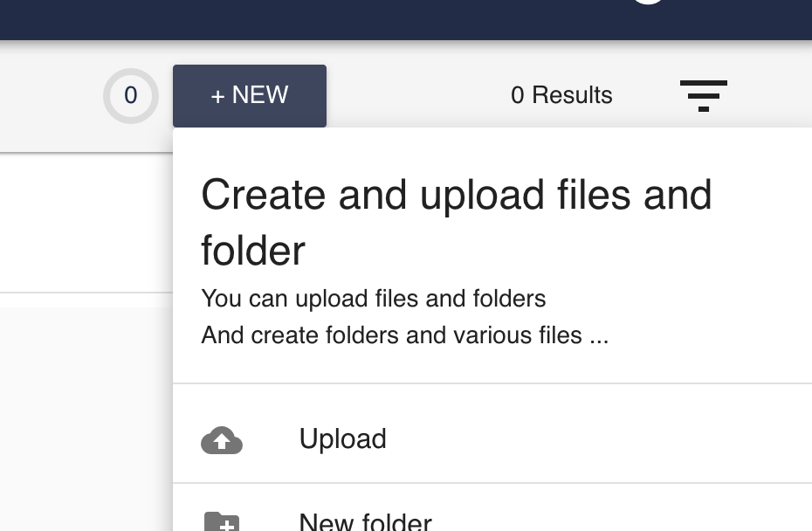The height and width of the screenshot is (531, 812).
Task: Click 'And create folders and various files ...' text
Action: [405, 335]
